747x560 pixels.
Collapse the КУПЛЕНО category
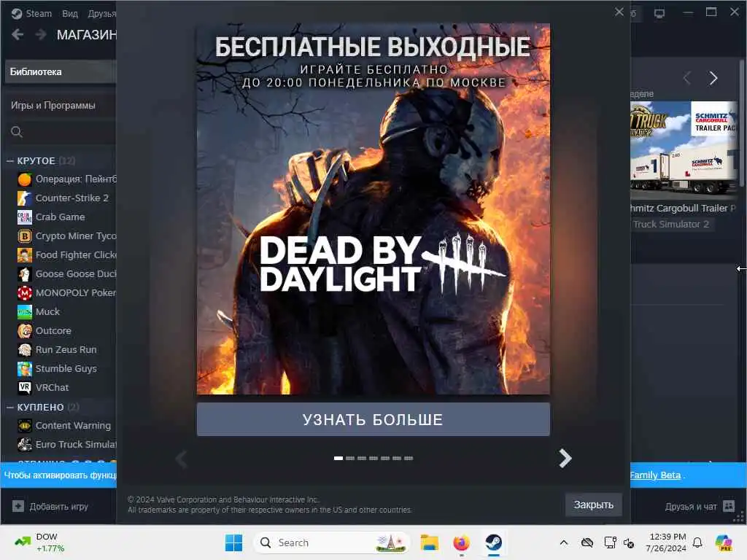click(10, 407)
